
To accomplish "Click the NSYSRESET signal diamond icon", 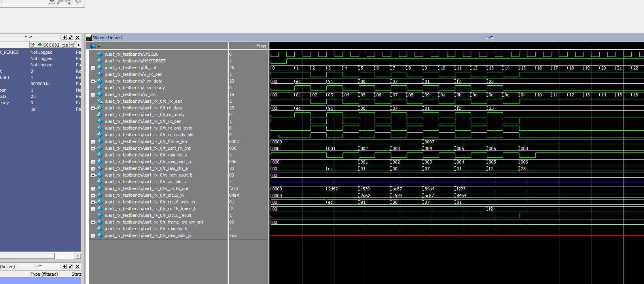I will pyautogui.click(x=100, y=61).
